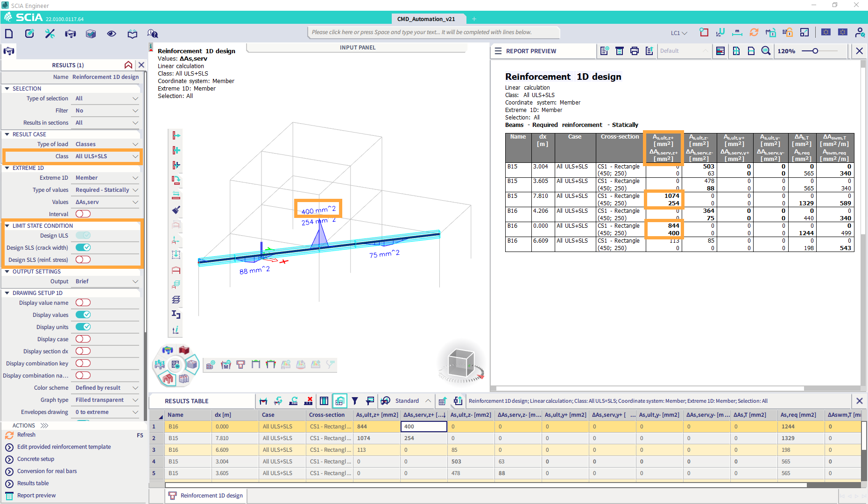
Task: Click the print icon in Report Preview
Action: click(x=634, y=51)
